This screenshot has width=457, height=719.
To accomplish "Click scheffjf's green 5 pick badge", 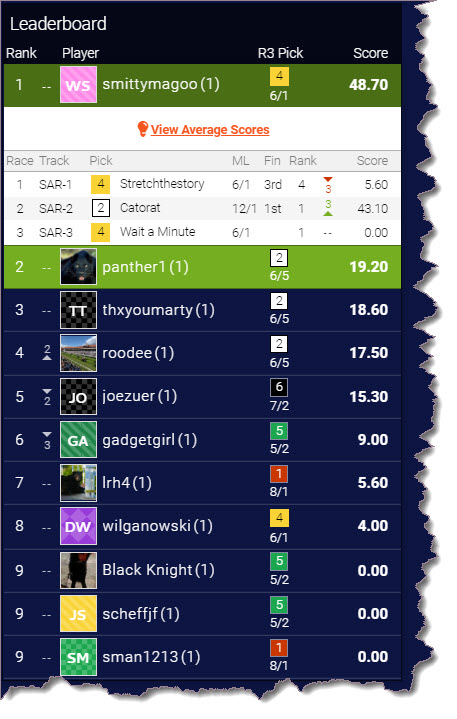I will click(279, 605).
